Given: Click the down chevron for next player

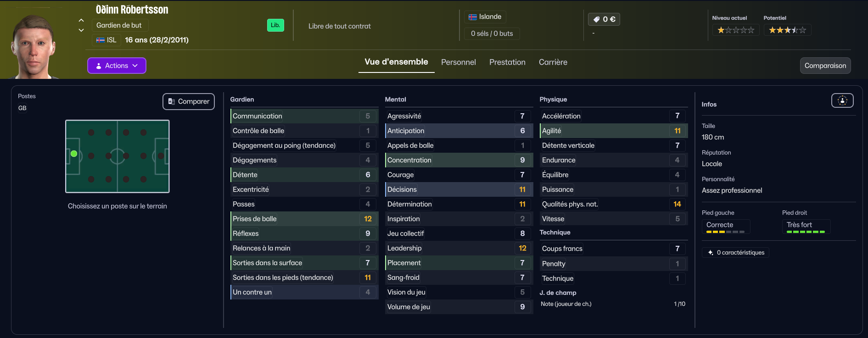Looking at the screenshot, I should (81, 30).
